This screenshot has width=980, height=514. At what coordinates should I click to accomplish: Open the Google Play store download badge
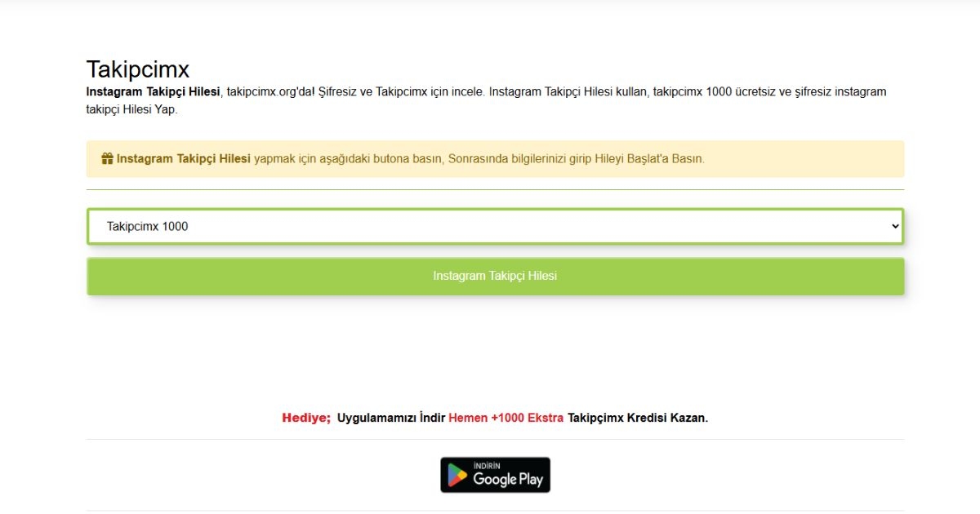[x=494, y=474]
